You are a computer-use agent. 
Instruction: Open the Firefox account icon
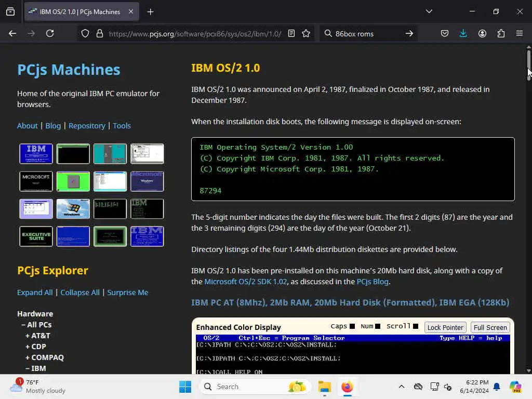click(x=482, y=34)
